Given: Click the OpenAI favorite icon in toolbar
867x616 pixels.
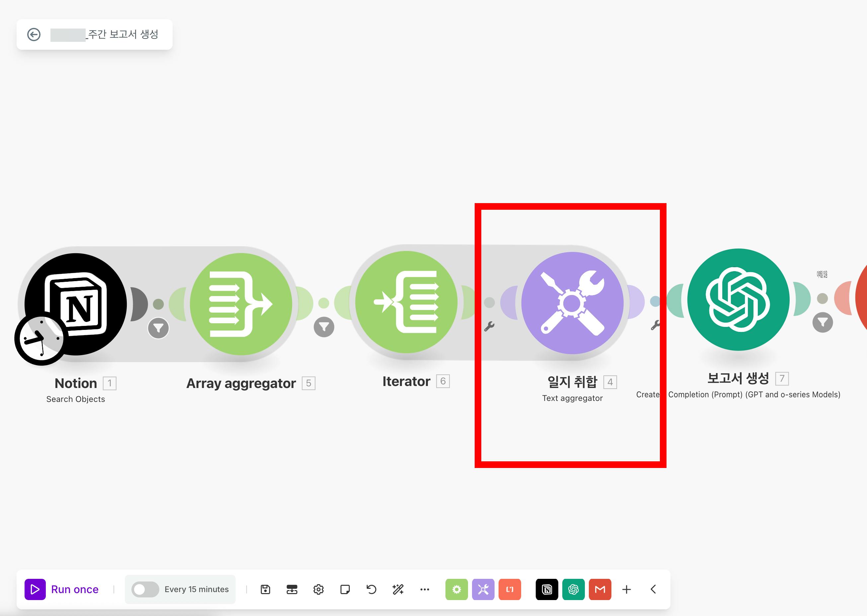Looking at the screenshot, I should [573, 589].
